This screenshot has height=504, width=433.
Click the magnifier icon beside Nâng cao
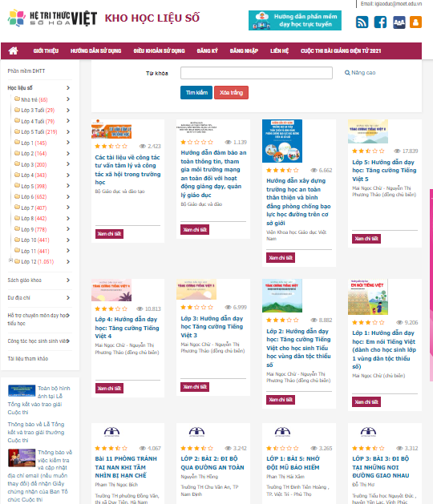click(x=347, y=73)
